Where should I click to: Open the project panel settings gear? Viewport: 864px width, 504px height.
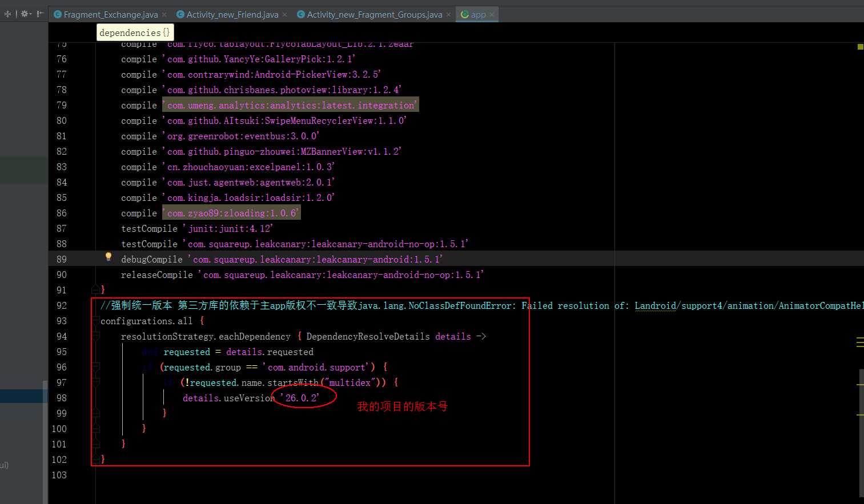coord(25,14)
